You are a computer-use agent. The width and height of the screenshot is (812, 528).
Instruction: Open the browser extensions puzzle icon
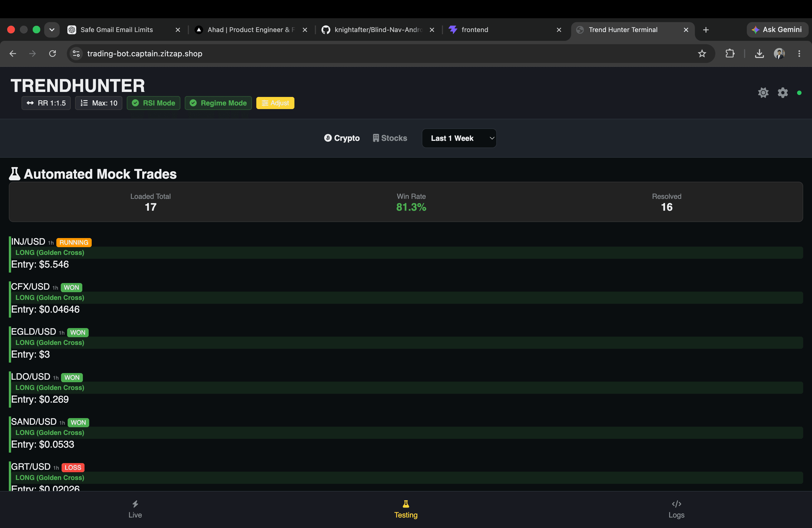[x=730, y=54]
